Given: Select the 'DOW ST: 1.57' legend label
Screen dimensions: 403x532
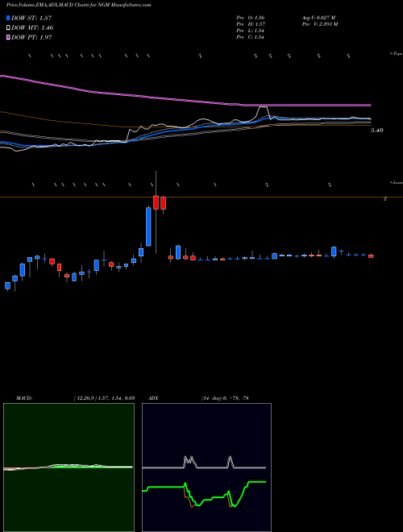Looking at the screenshot, I should coord(31,18).
